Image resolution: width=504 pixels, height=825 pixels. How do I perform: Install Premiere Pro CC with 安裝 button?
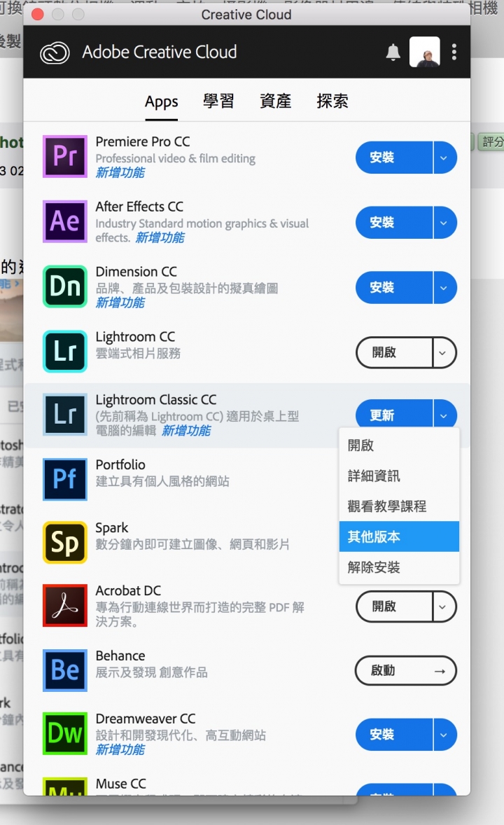(394, 158)
